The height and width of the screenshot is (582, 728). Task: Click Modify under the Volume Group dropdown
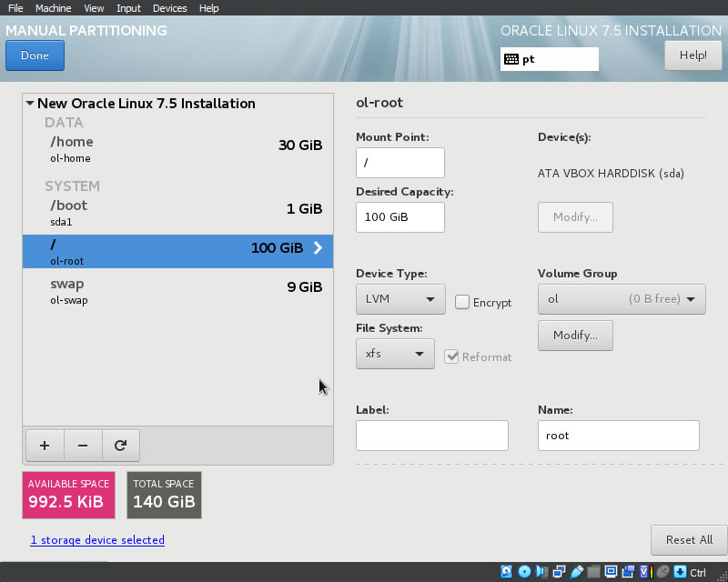(575, 335)
